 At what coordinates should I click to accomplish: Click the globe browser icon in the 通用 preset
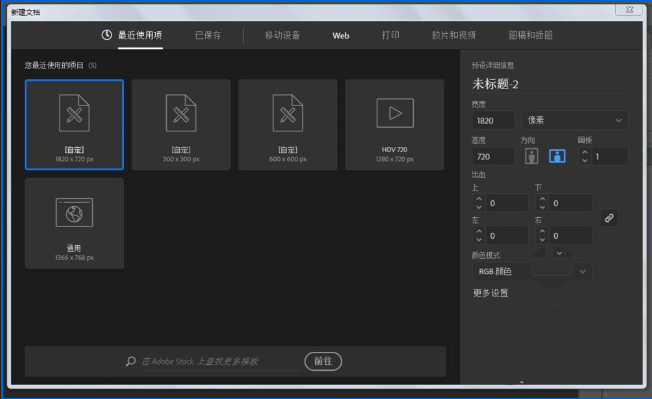coord(74,213)
